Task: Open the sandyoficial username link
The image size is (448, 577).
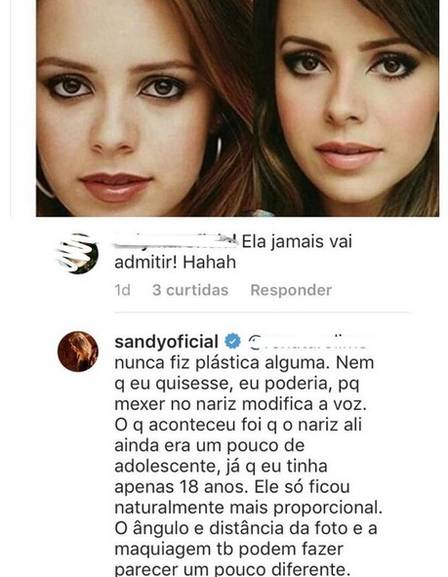Action: pos(166,342)
